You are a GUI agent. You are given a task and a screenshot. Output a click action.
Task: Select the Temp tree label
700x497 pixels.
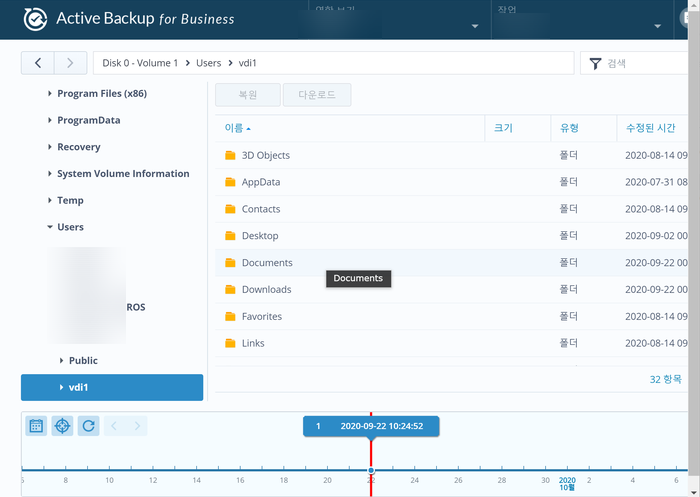tap(70, 200)
